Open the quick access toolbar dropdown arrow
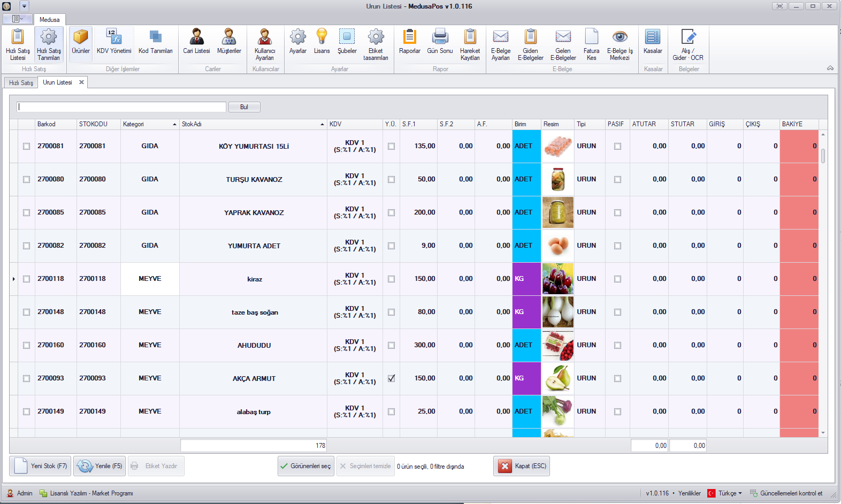 [25, 6]
